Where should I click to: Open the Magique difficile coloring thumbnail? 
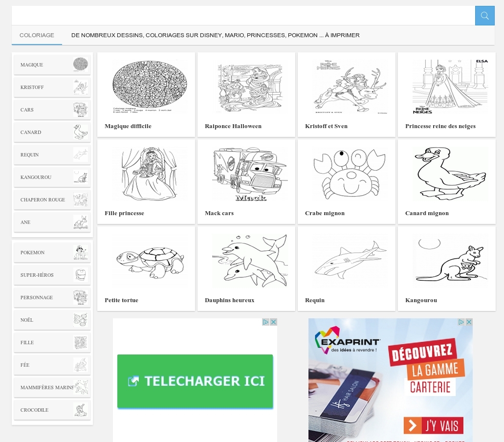pyautogui.click(x=150, y=86)
